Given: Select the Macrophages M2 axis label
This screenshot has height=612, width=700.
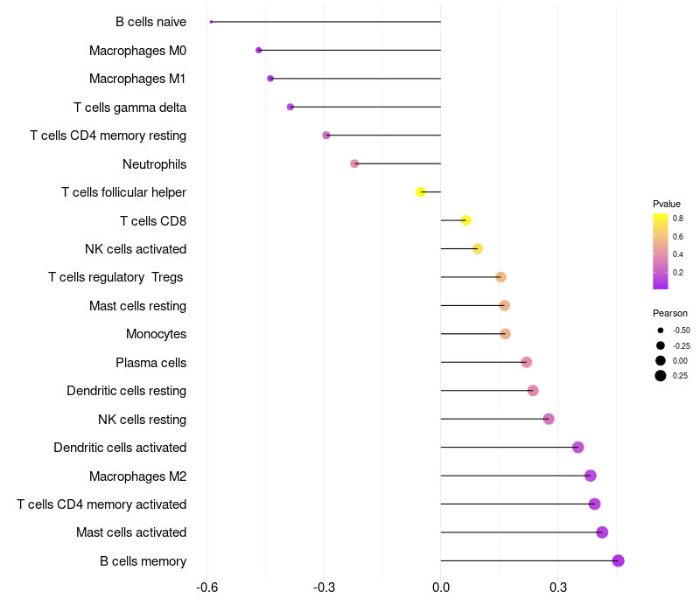Looking at the screenshot, I should 137,476.
